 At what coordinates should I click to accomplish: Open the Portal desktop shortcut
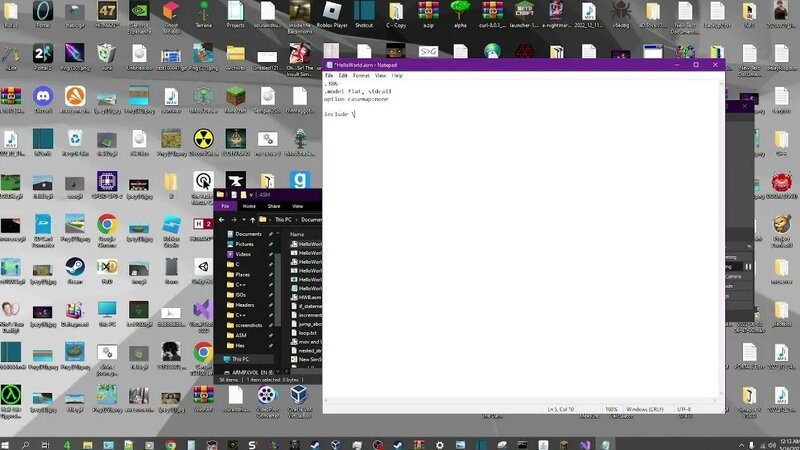pos(43,13)
